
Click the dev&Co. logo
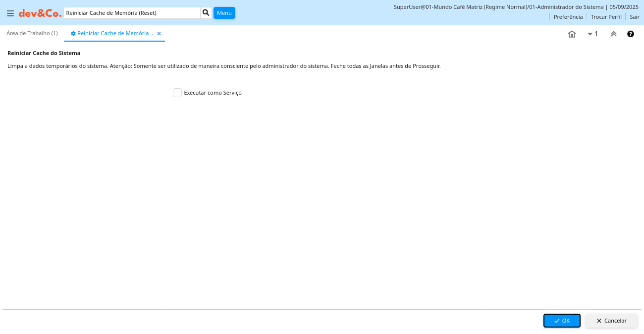(40, 13)
